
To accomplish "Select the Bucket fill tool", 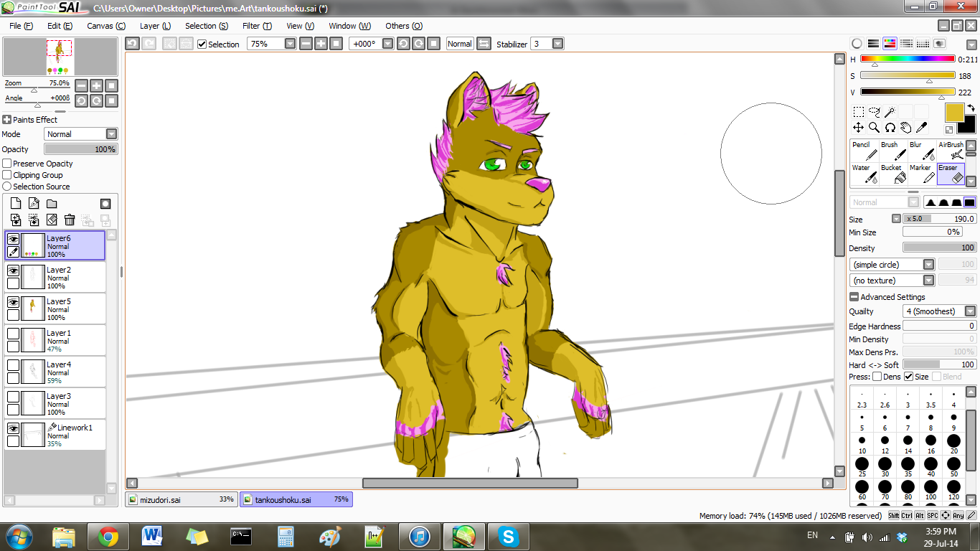I will tap(893, 174).
